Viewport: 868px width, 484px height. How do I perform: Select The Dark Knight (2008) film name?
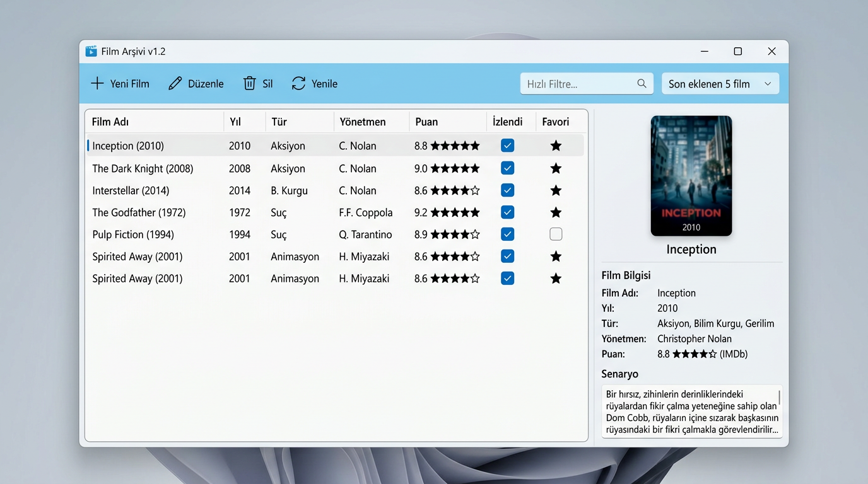[143, 168]
